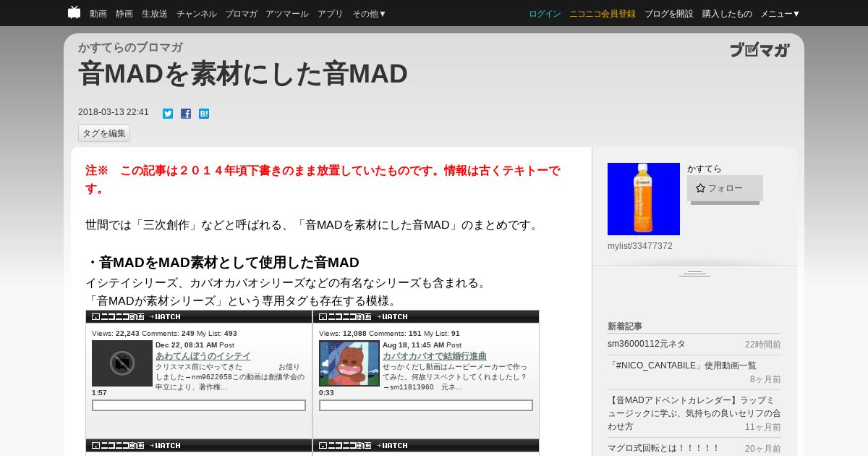Open ブロマガ in the top navigation

(x=241, y=14)
